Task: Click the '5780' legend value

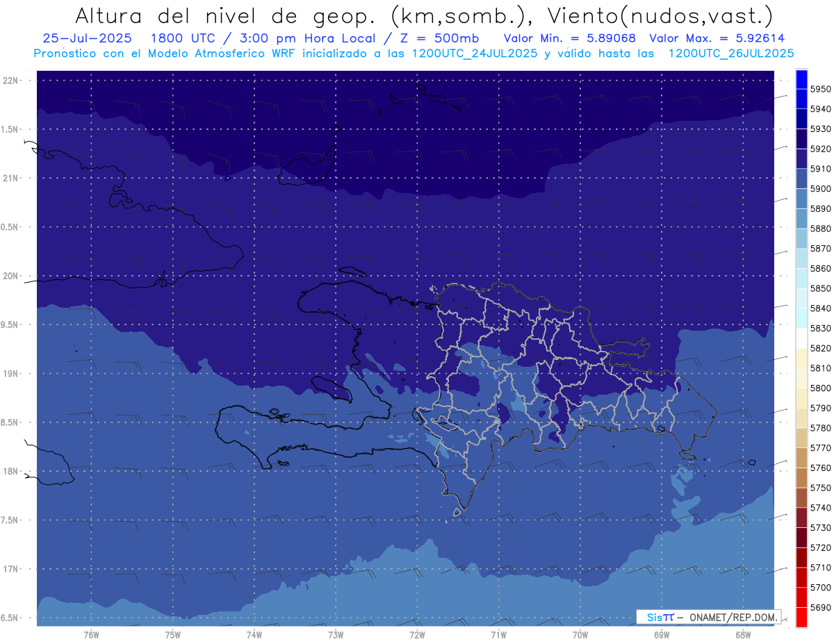Action: pyautogui.click(x=821, y=428)
